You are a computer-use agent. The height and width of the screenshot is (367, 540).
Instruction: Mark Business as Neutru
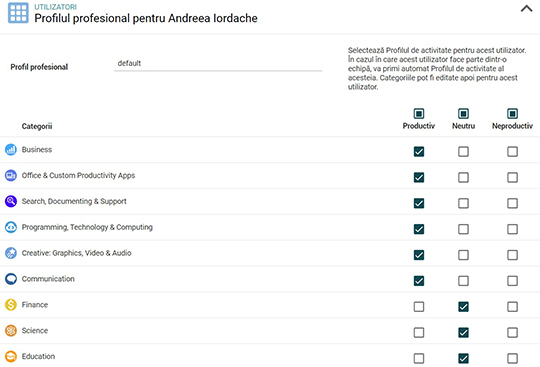coord(464,151)
